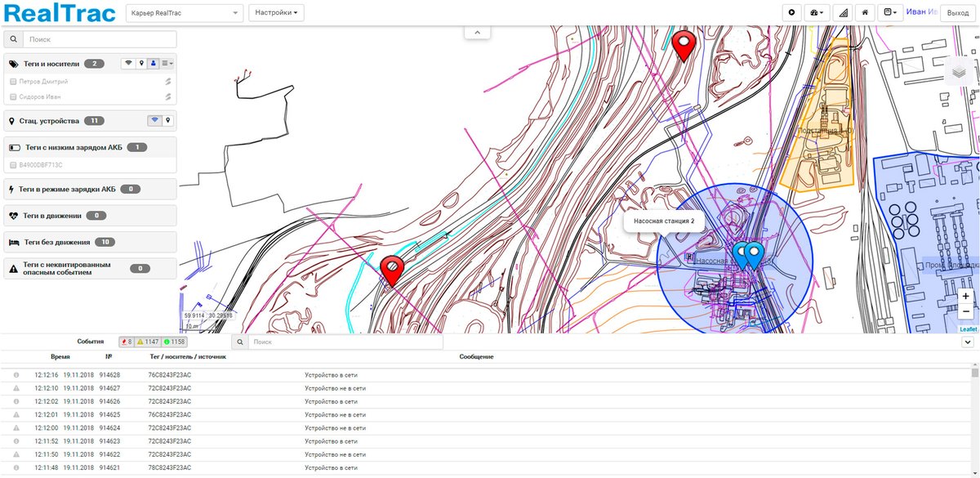This screenshot has width=980, height=478.
Task: Check the Петров Дмитрий checkbox
Action: (x=12, y=82)
